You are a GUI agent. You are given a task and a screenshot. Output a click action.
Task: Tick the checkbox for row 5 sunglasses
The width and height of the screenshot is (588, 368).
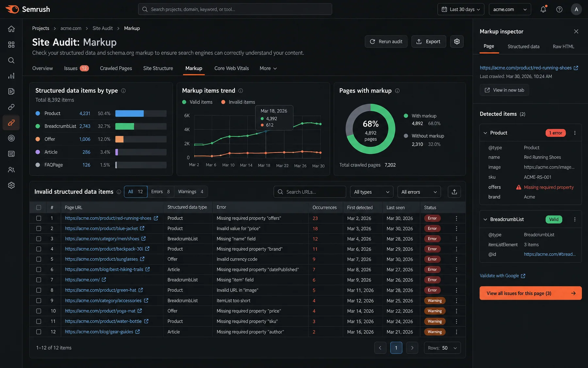[39, 259]
